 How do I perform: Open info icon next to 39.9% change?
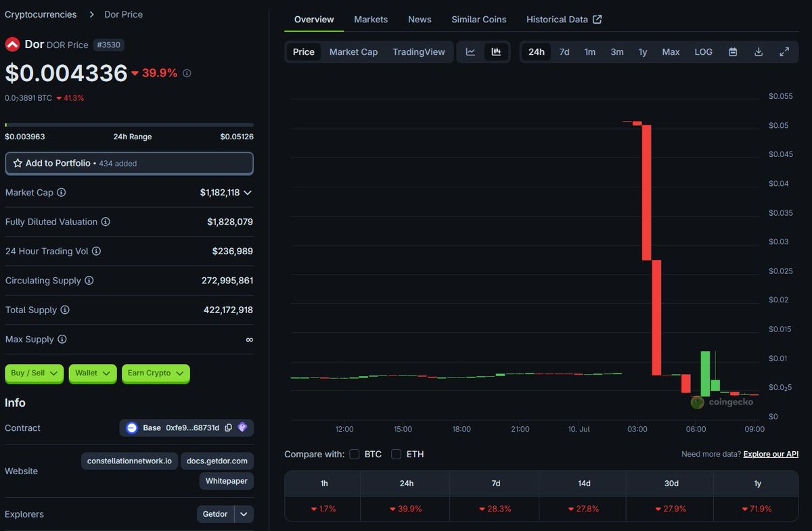pos(187,73)
